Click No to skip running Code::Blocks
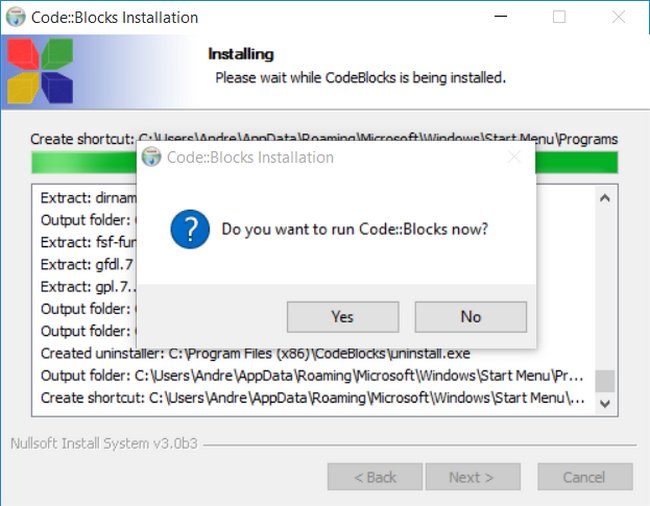650x506 pixels. [x=471, y=317]
